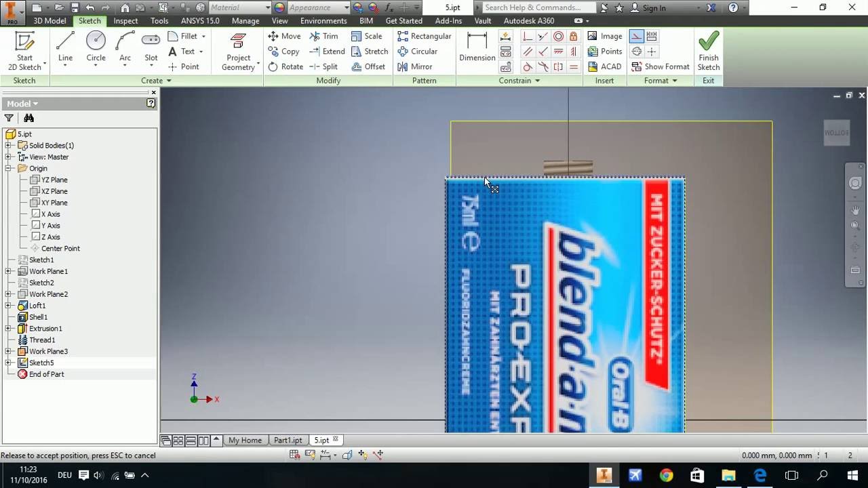Screen dimensions: 868x488
Task: Insert an ACAD file
Action: pyautogui.click(x=604, y=66)
